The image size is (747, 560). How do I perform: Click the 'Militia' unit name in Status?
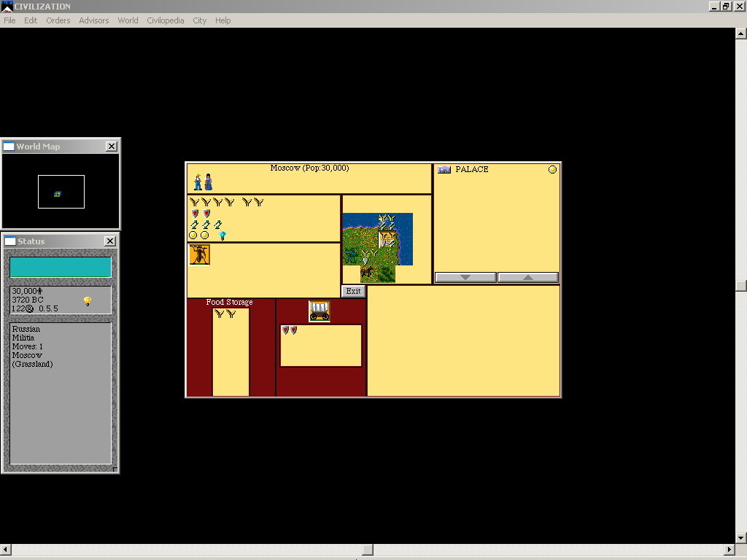click(x=23, y=338)
